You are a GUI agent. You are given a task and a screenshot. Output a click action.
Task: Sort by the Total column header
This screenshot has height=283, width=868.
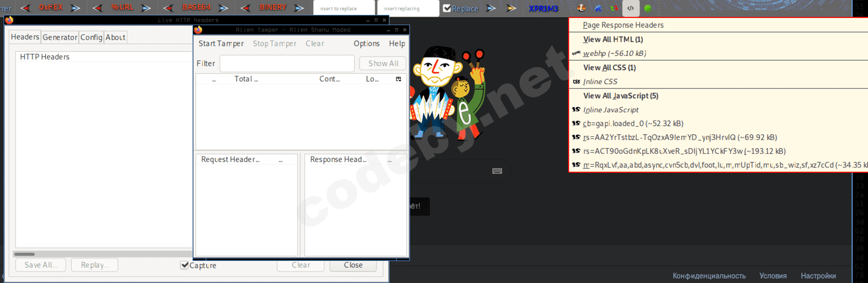click(246, 79)
